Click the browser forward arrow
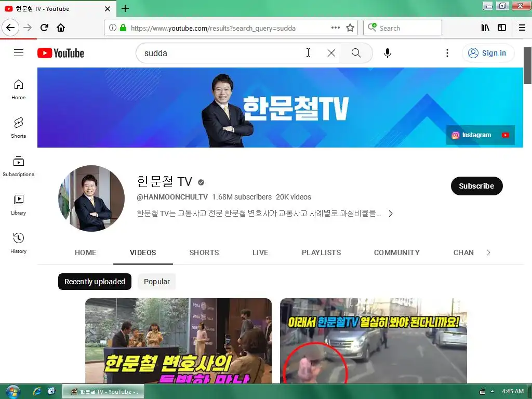The height and width of the screenshot is (399, 532). point(28,28)
